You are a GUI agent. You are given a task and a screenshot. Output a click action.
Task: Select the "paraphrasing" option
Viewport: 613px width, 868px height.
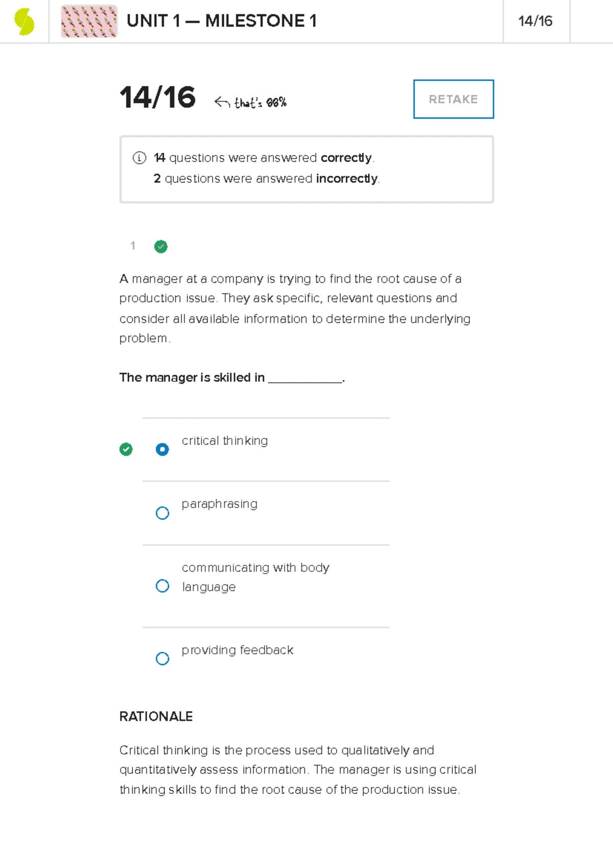coord(162,513)
